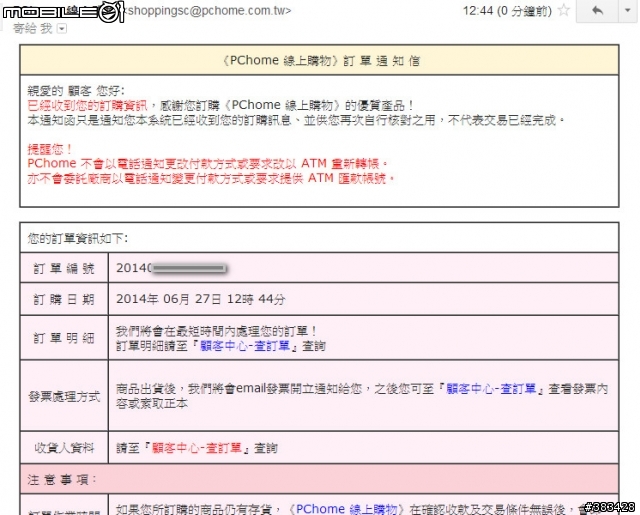640x515 pixels.
Task: Click the red 提醒您！ warning heading
Action: point(50,149)
